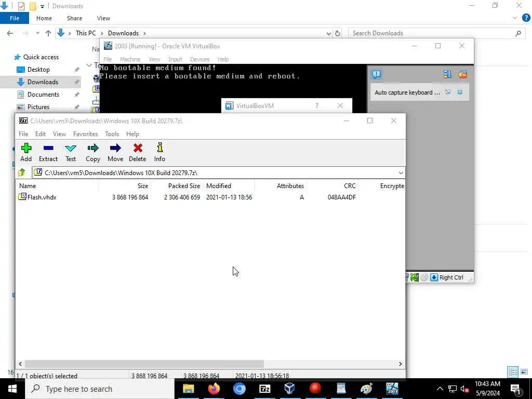Viewport: 532px width, 399px height.
Task: Click the Windows Start button
Action: coord(12,389)
